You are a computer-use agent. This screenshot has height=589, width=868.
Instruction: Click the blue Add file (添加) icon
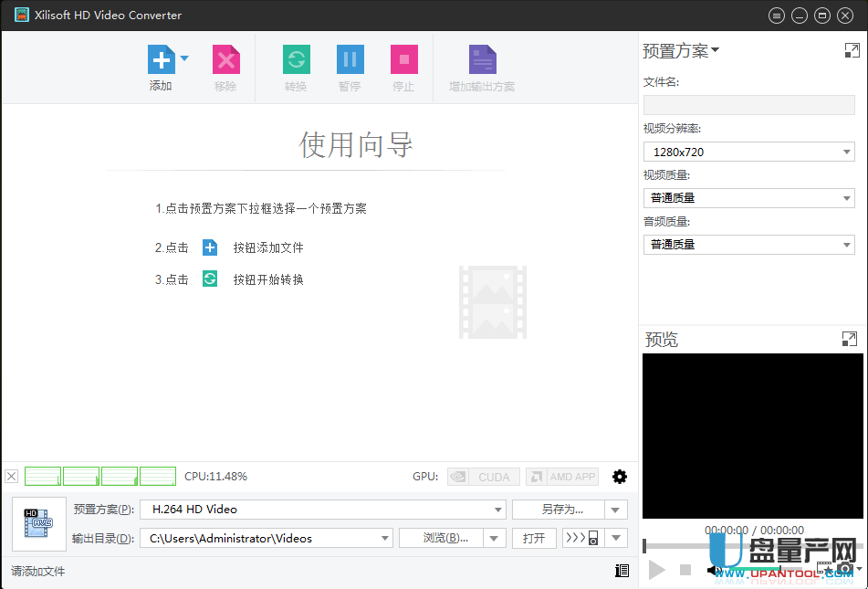click(161, 60)
